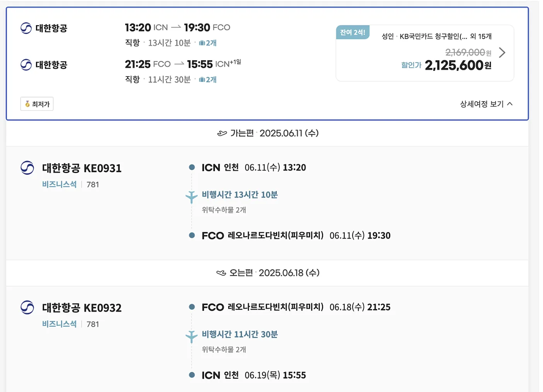Click Korean Air logo on outbound summary row

tap(26, 28)
